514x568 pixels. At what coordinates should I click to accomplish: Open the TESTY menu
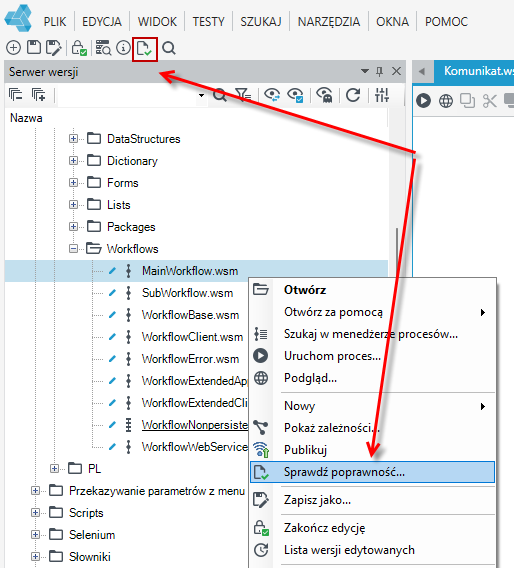click(x=209, y=22)
